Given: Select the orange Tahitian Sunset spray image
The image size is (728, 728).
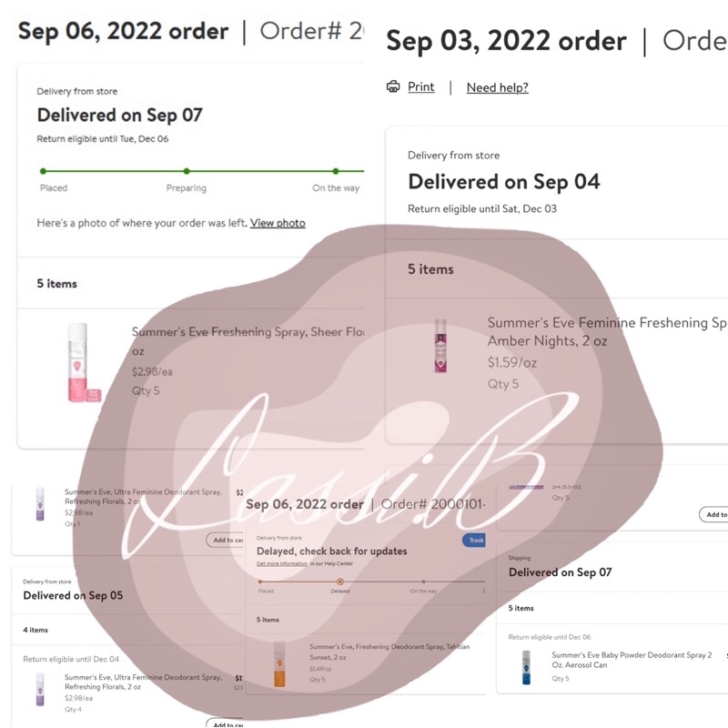Looking at the screenshot, I should click(x=279, y=664).
